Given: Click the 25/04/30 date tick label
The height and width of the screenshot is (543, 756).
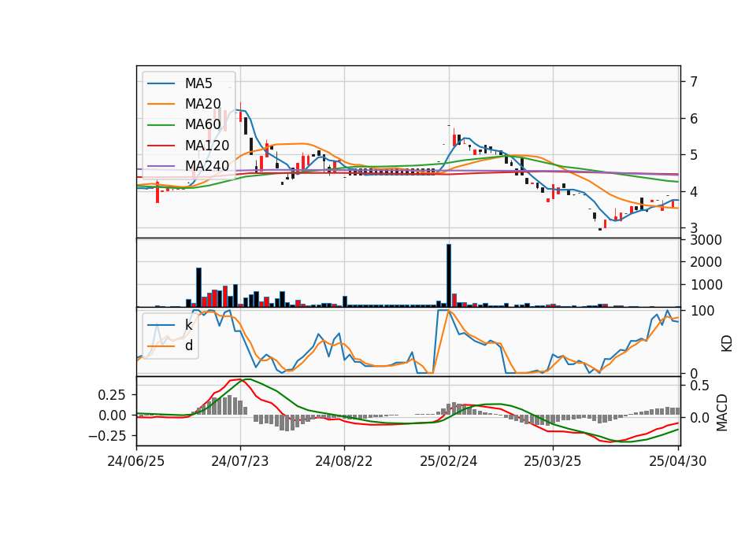Looking at the screenshot, I should click(678, 461).
